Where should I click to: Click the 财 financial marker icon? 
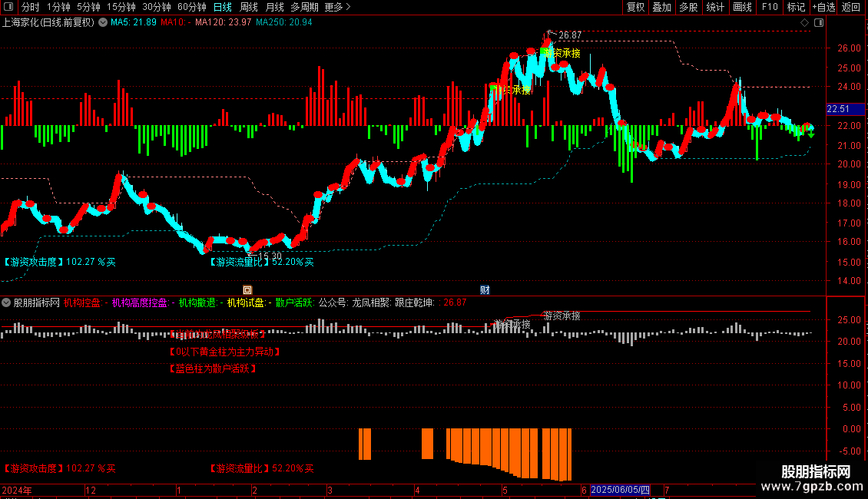pos(485,290)
